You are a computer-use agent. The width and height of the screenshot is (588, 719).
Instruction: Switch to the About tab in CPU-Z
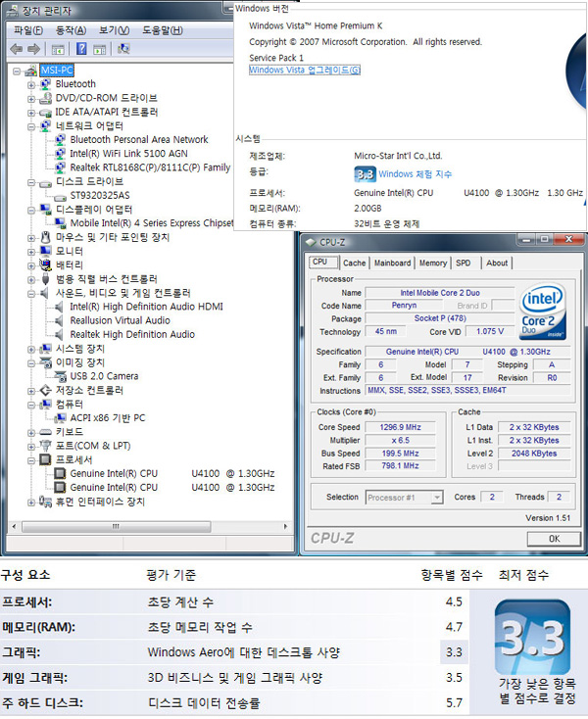(x=497, y=264)
